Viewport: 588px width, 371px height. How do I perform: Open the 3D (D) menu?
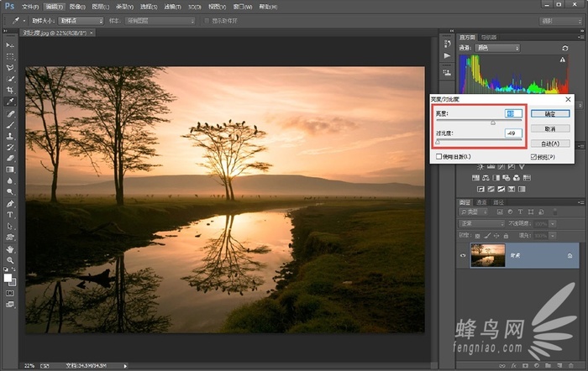pyautogui.click(x=195, y=7)
